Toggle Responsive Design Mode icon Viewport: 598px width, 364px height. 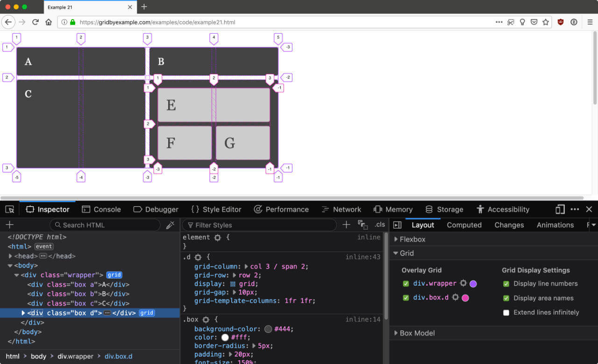[x=560, y=210]
